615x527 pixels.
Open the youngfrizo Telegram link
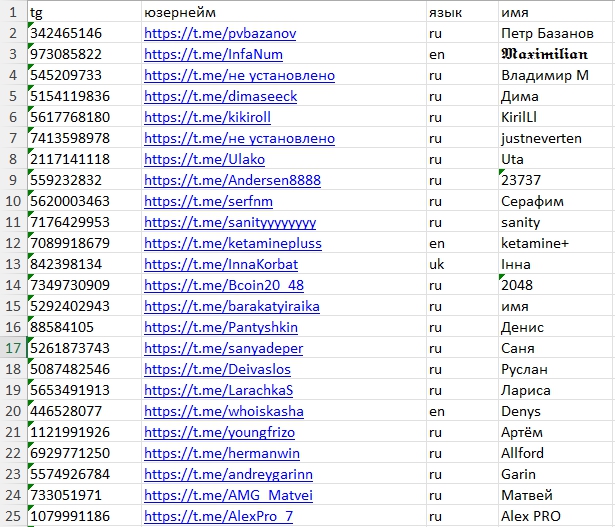click(x=220, y=432)
